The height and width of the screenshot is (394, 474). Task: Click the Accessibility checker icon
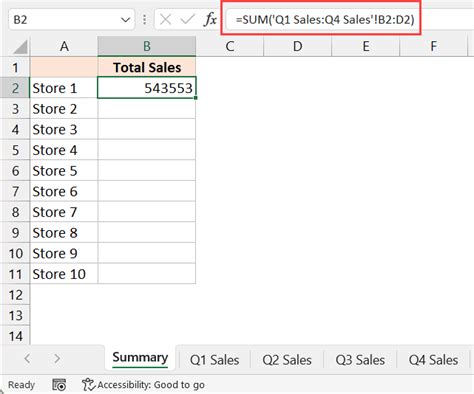(x=88, y=384)
